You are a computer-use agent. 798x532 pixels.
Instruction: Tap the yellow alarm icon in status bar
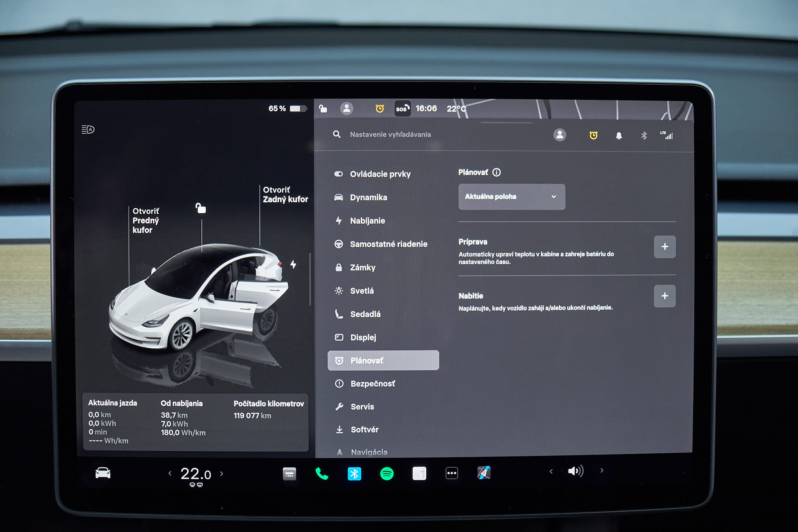pos(380,108)
